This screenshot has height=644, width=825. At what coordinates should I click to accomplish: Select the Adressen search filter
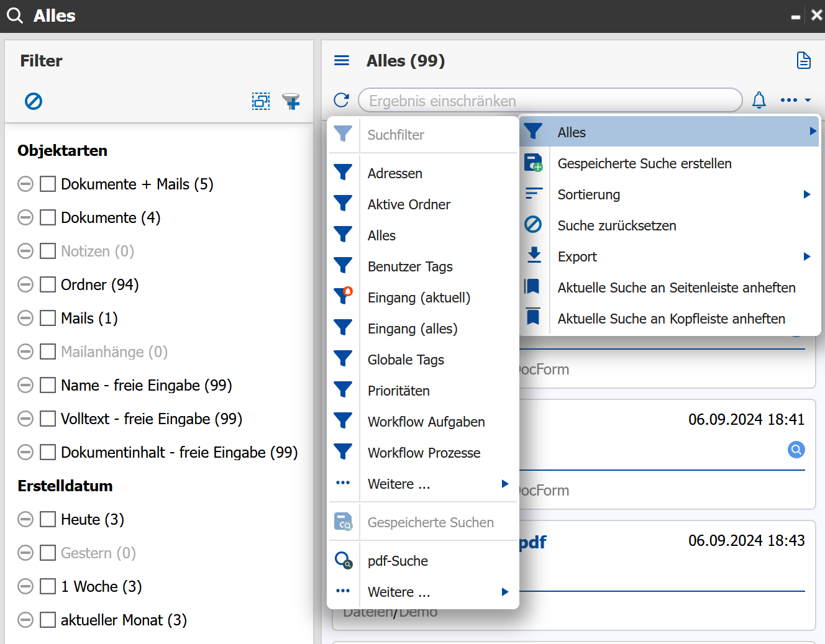click(x=424, y=173)
